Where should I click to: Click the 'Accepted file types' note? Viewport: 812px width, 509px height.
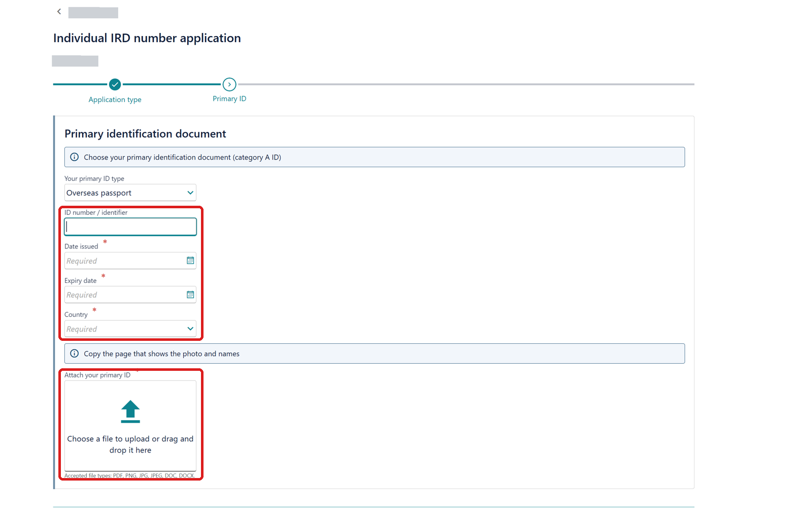[x=129, y=476]
